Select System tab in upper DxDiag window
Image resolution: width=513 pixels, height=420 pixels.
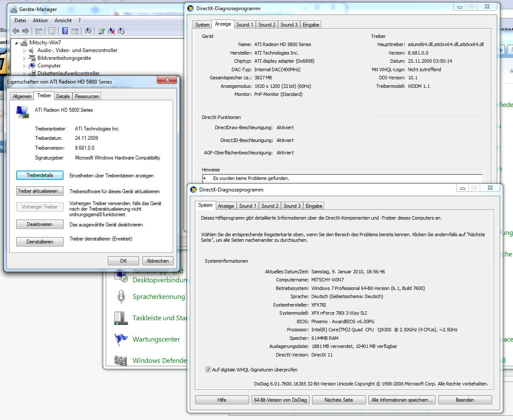click(203, 25)
